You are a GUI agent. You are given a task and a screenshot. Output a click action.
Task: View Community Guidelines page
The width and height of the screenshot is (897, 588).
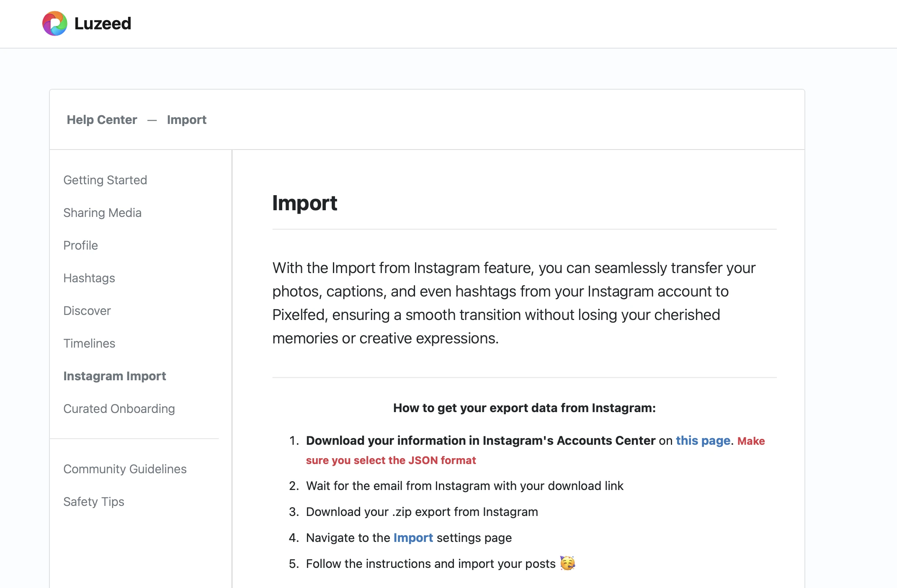click(x=125, y=469)
